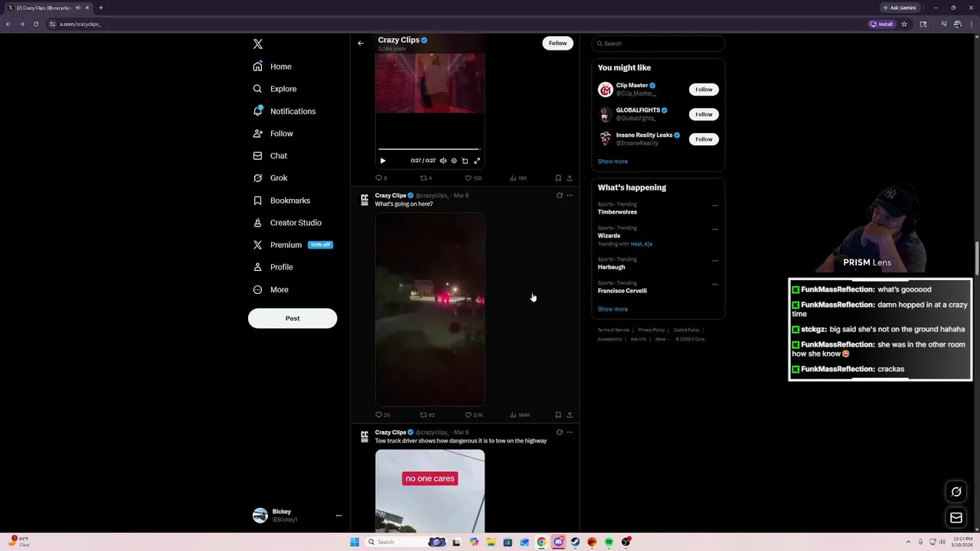Open more options on the tow truck post
Screen dimensions: 980x551
click(x=569, y=432)
